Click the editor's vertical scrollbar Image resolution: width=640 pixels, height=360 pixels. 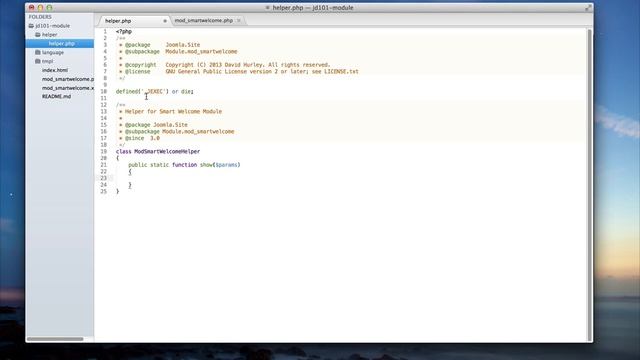[x=589, y=184]
